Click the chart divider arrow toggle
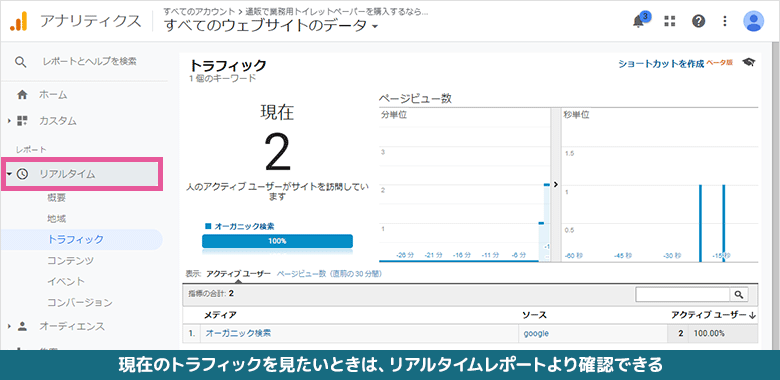This screenshot has width=780, height=380. tap(556, 184)
